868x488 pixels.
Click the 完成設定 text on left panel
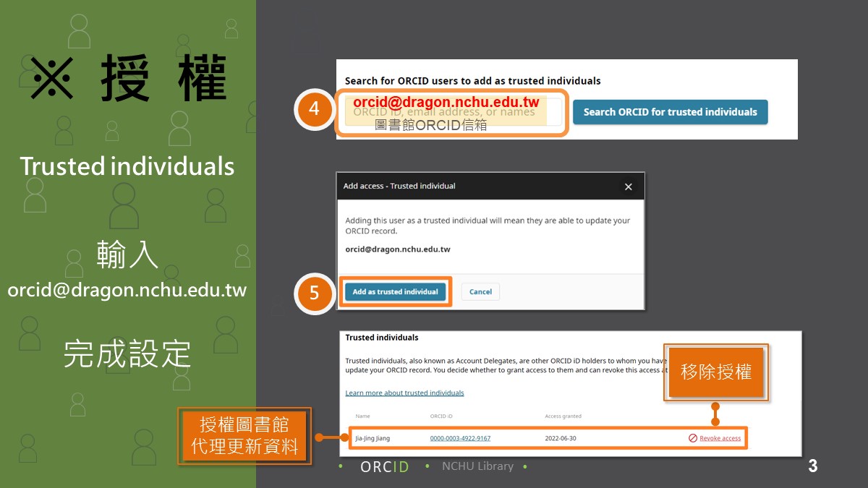[x=127, y=354]
